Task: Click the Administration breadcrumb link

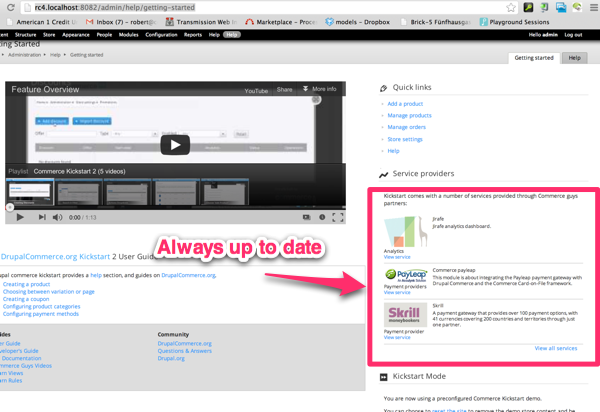Action: tap(24, 55)
